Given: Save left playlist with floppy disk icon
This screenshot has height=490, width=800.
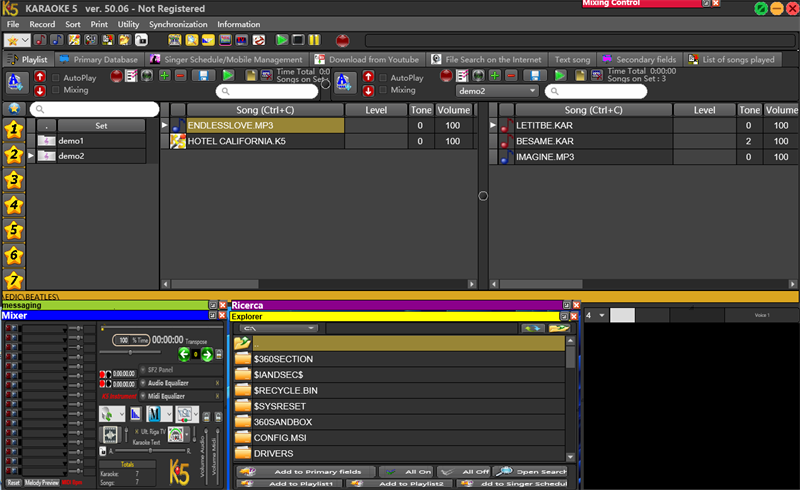Looking at the screenshot, I should pos(203,76).
